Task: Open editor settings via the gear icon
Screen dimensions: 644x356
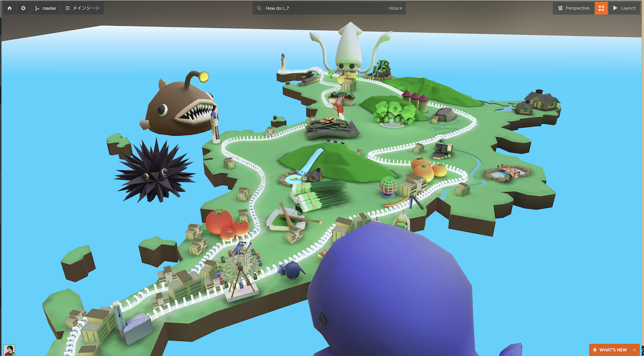Action: pos(23,8)
